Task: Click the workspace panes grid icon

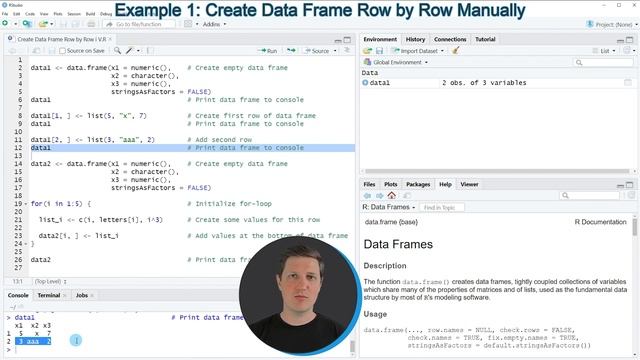Action: pos(188,24)
